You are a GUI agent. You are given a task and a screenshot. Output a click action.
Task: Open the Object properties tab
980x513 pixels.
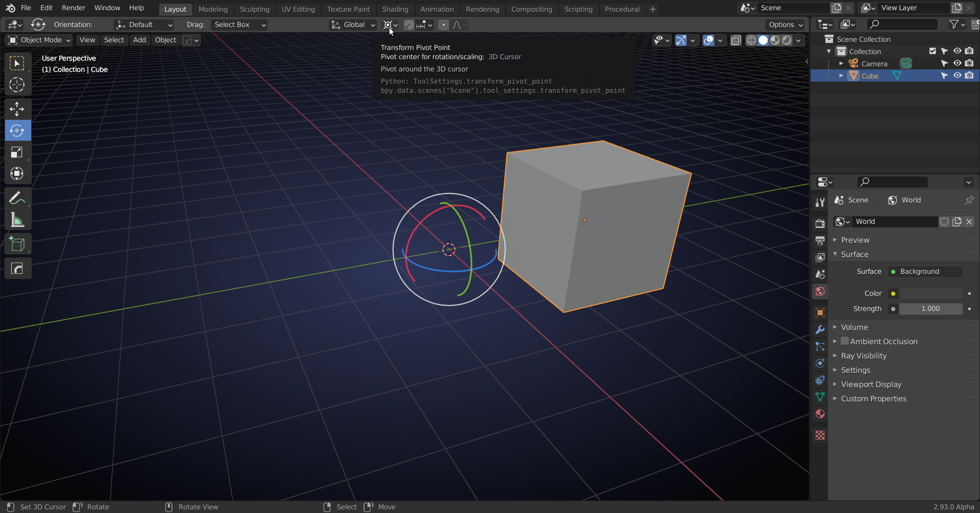[820, 313]
